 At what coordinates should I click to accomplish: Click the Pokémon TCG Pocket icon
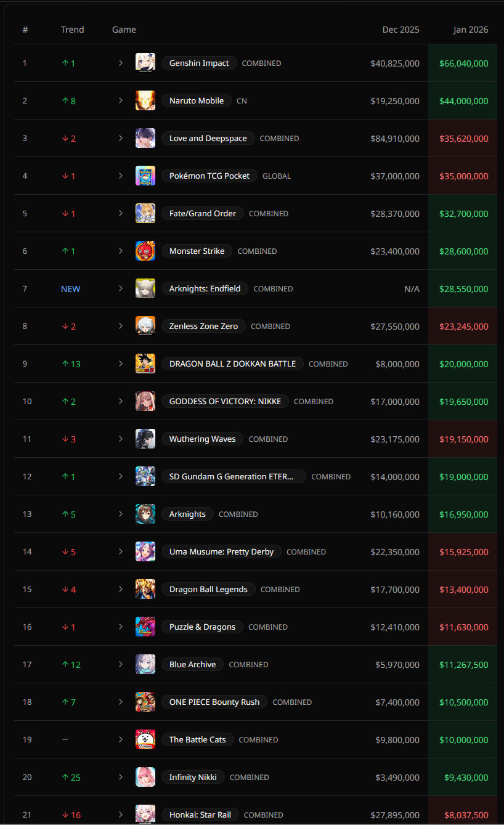(145, 176)
